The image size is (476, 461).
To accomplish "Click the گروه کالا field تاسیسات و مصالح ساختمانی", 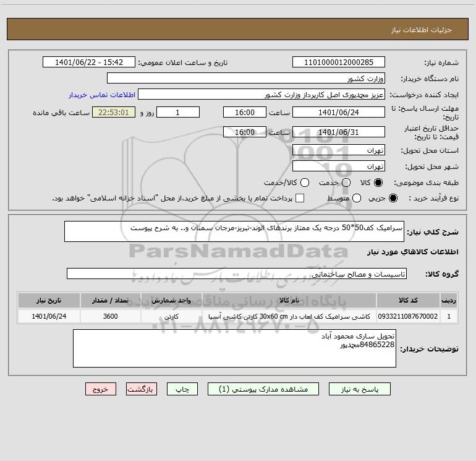I will pos(237,274).
